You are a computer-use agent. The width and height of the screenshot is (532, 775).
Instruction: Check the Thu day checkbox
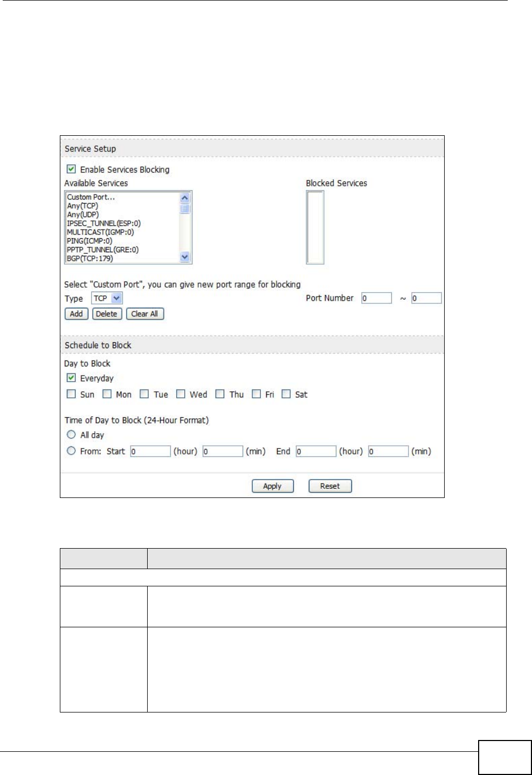pyautogui.click(x=220, y=394)
